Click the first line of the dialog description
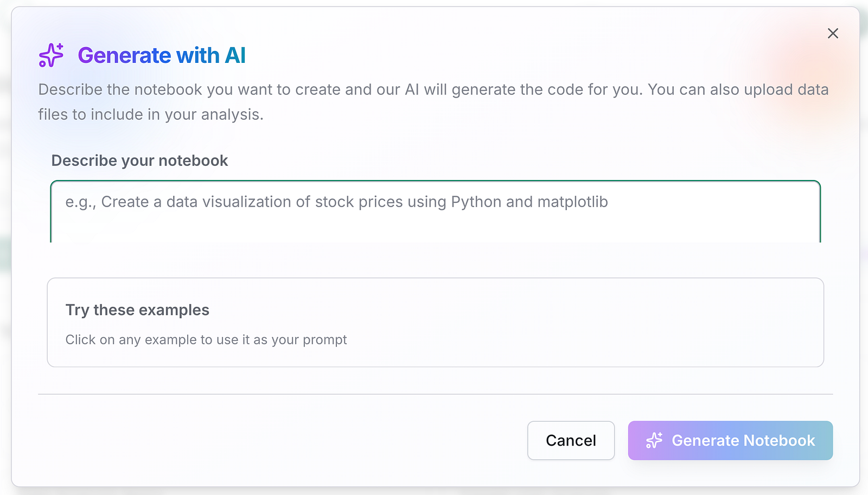 point(433,89)
